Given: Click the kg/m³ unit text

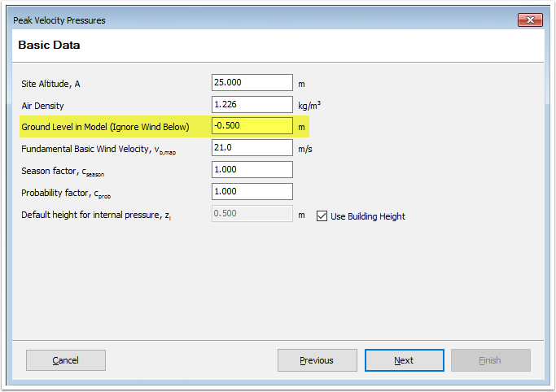Looking at the screenshot, I should tap(309, 105).
